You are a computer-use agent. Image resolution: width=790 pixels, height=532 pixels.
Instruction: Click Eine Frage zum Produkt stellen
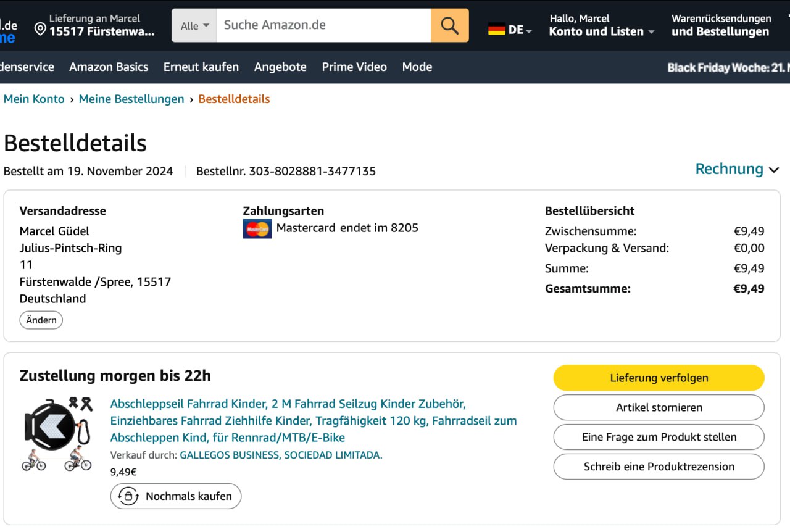(x=659, y=437)
